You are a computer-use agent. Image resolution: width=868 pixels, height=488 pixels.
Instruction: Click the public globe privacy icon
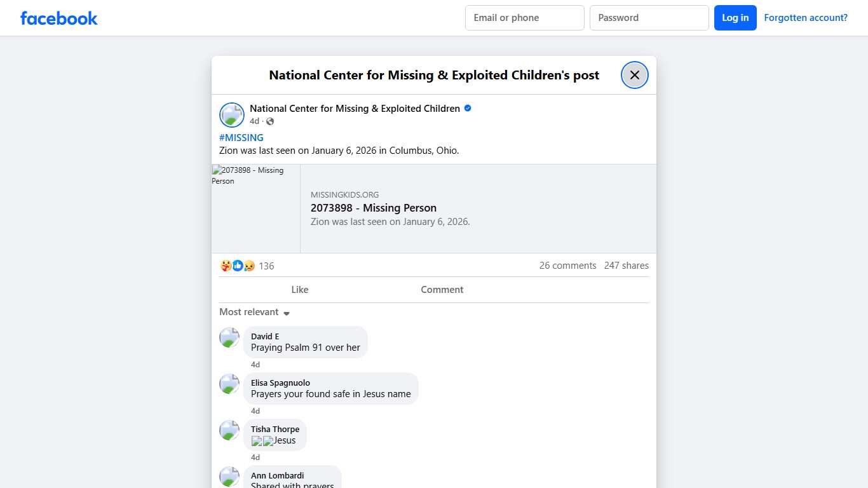point(270,121)
